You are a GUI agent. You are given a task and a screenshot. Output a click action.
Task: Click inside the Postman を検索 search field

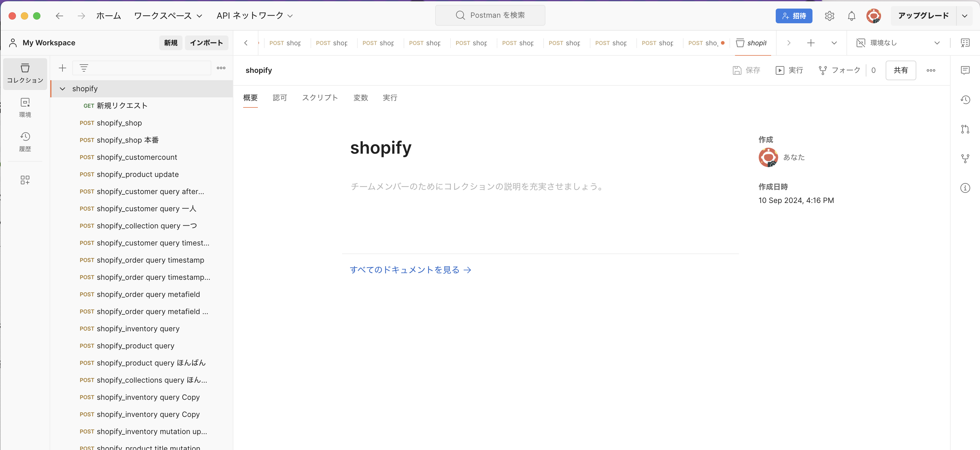tap(490, 15)
